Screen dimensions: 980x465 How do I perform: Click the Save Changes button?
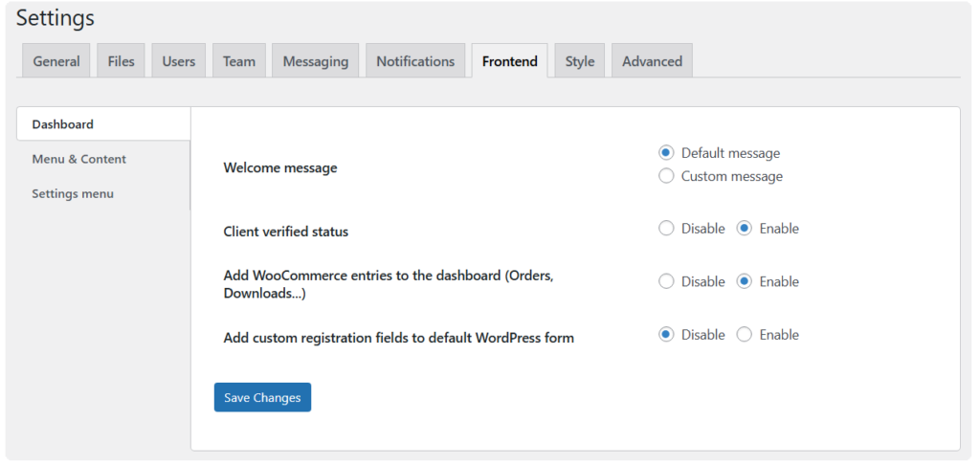262,397
